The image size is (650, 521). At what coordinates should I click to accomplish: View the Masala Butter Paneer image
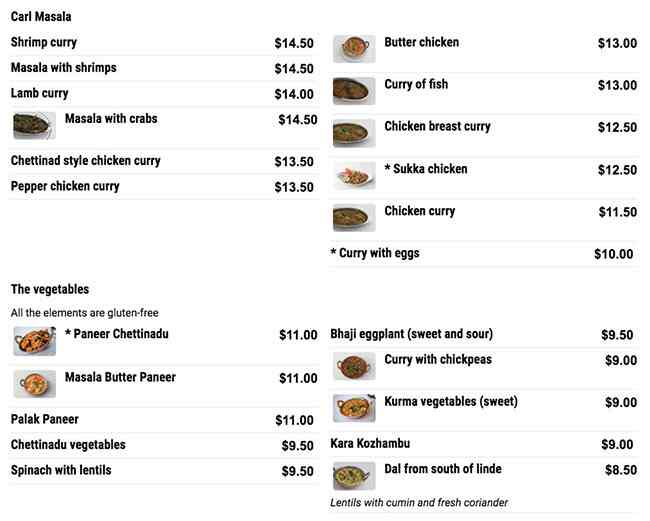coord(34,384)
